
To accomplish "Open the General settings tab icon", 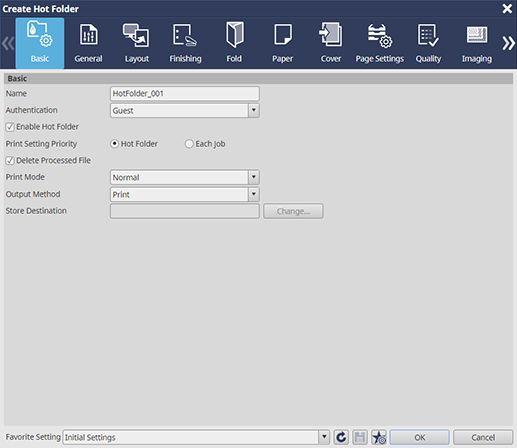I will pos(88,35).
